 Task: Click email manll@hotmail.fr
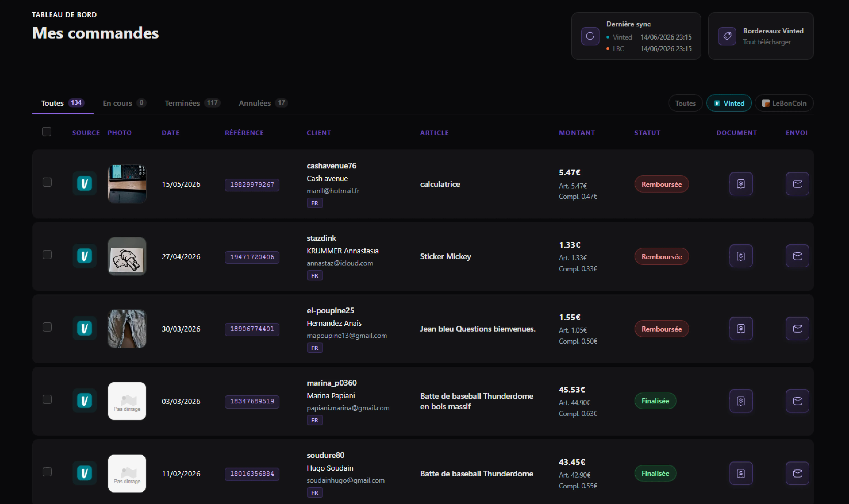coord(333,191)
